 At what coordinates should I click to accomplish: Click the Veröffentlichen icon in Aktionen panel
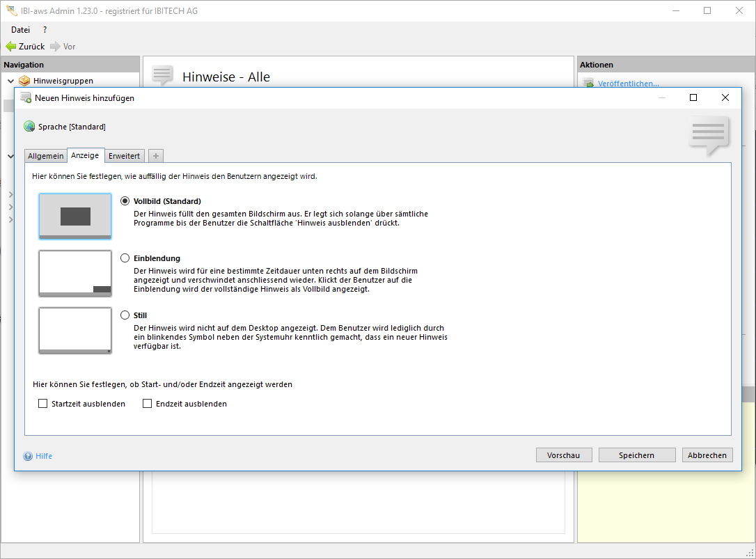point(588,84)
